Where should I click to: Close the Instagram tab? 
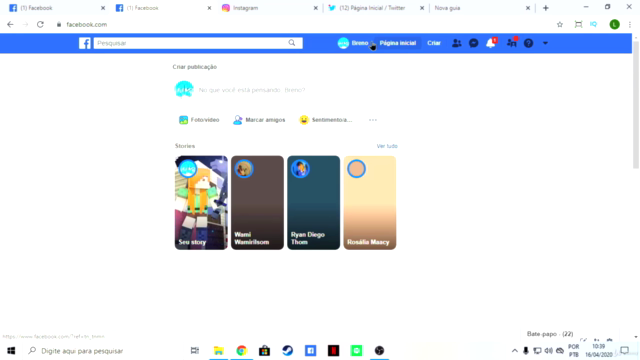click(316, 8)
